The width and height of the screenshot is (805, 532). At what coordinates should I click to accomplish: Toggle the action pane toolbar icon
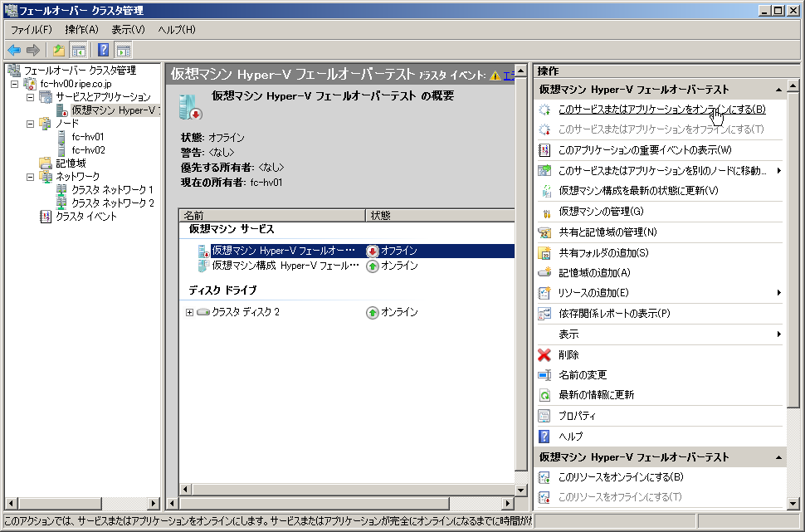(x=123, y=51)
